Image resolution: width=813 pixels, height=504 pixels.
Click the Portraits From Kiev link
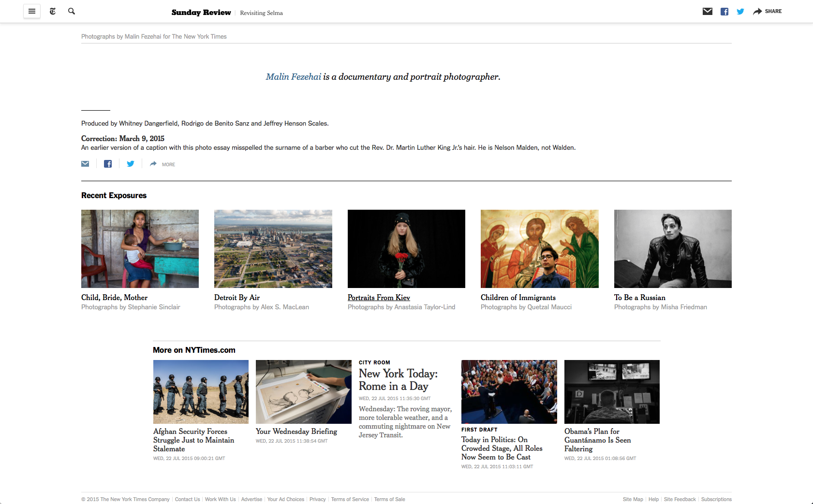tap(379, 298)
